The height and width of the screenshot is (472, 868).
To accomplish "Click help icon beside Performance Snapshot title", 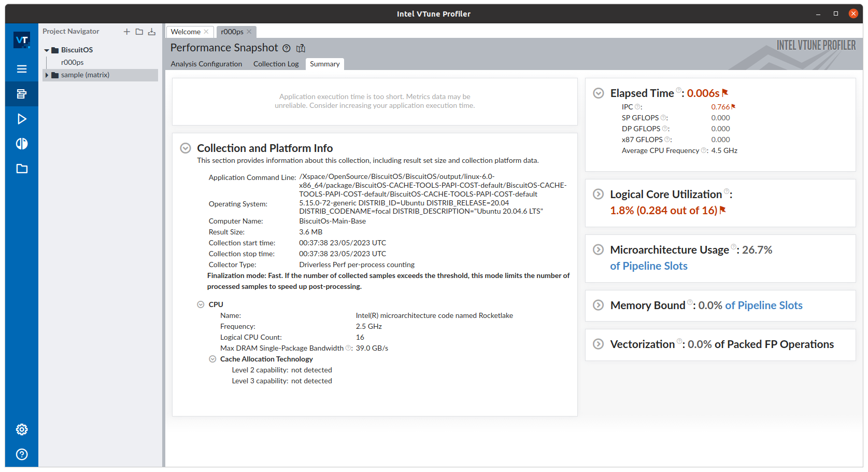I will click(x=287, y=48).
